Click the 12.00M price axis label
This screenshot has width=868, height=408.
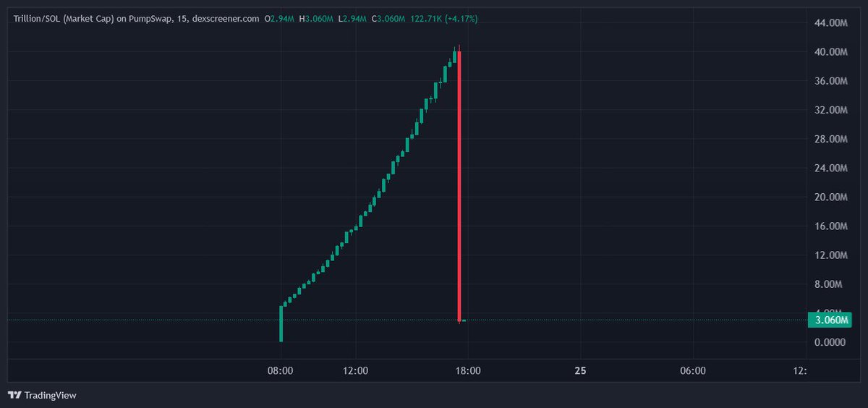coord(830,255)
